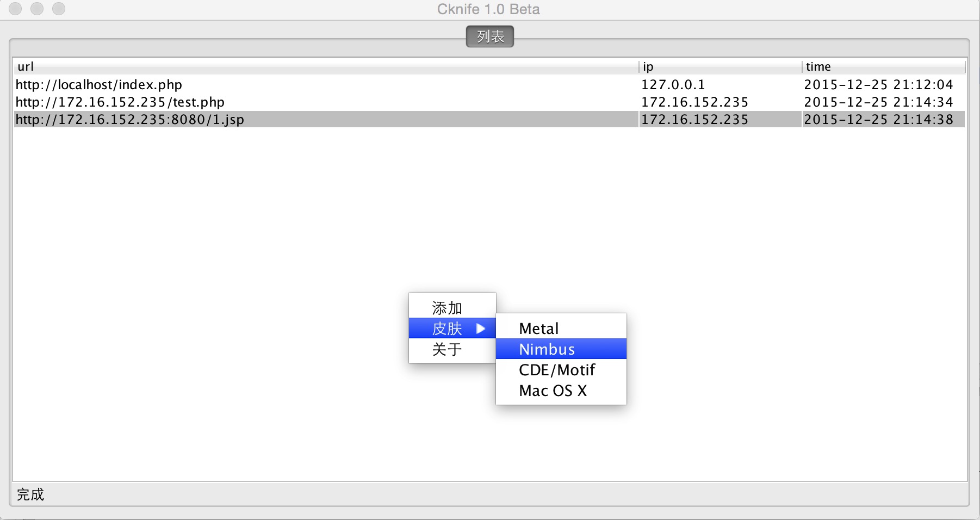Click the 127.0.0.1 IP cell
Viewport: 980px width, 520px height.
pos(673,85)
